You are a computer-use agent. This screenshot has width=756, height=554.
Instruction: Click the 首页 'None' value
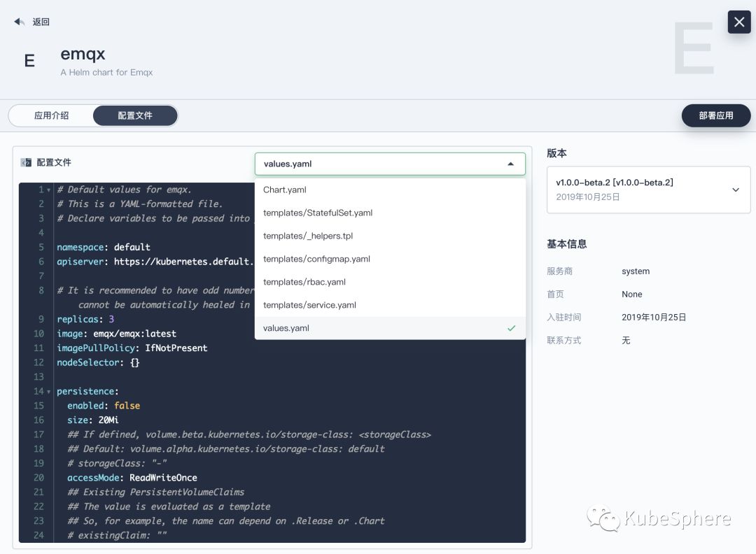point(631,294)
